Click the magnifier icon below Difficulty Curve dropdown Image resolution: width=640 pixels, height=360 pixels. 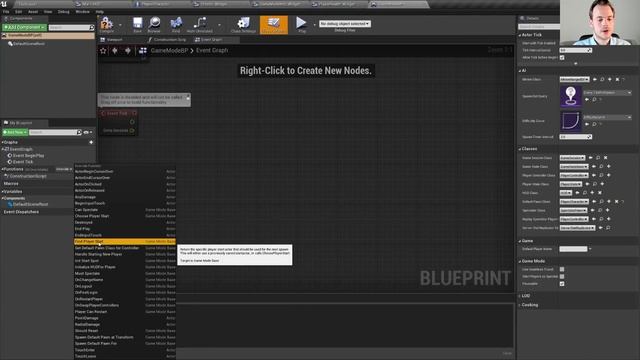tap(594, 124)
